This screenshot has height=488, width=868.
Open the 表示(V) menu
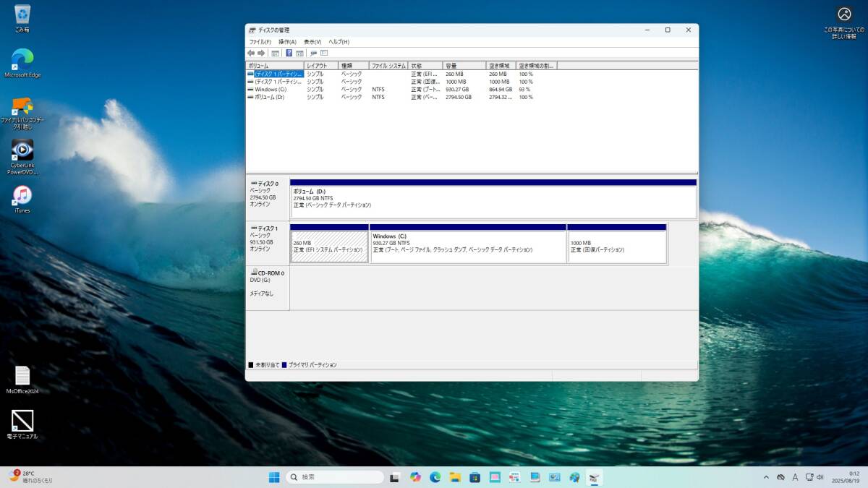312,42
